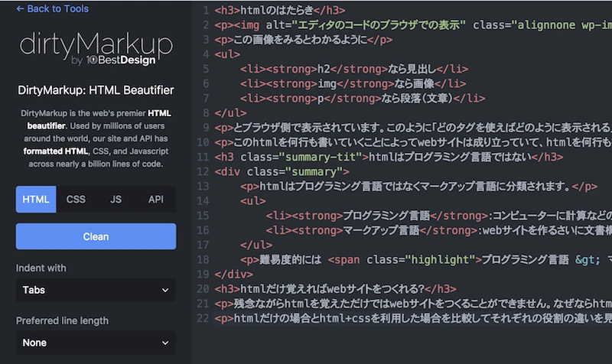Click the 10BestDesign logo text
This screenshot has height=364, width=612.
pos(121,60)
